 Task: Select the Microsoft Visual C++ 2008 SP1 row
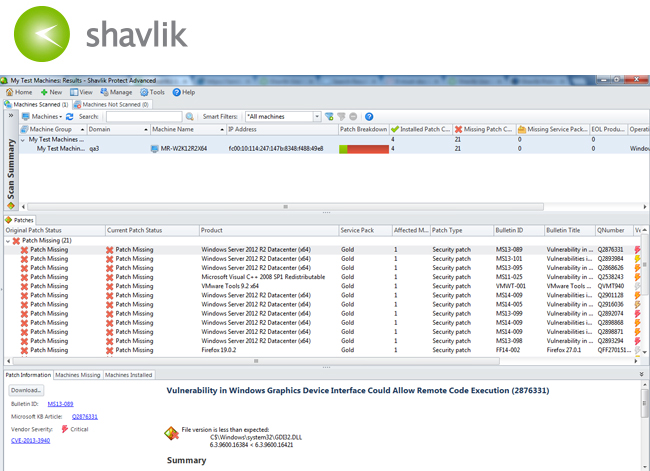coord(323,277)
